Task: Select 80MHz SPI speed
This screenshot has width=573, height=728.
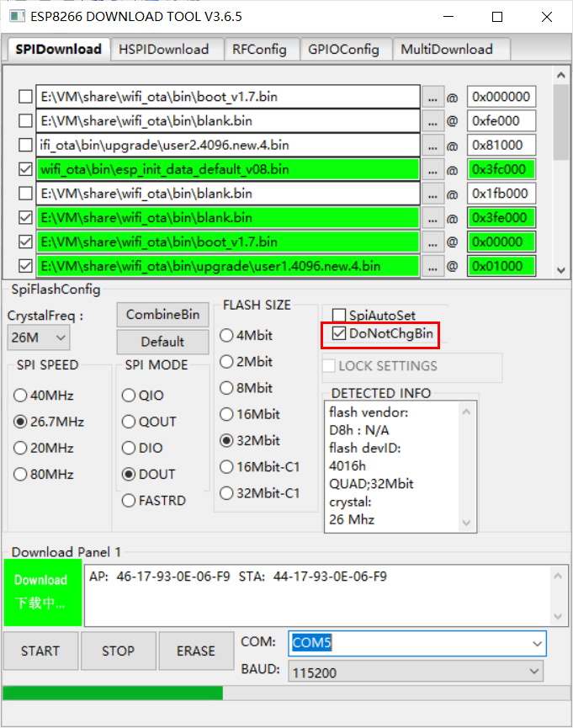Action: (20, 475)
